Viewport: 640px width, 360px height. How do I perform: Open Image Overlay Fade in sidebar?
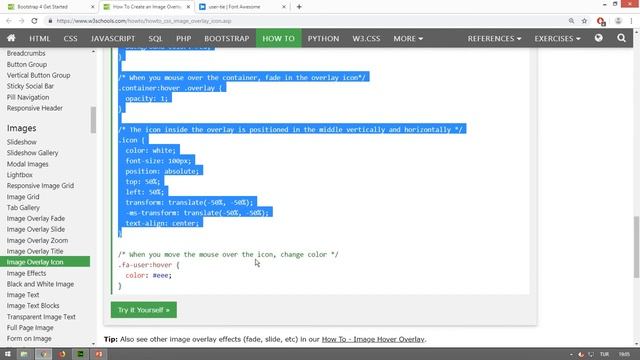pyautogui.click(x=36, y=218)
